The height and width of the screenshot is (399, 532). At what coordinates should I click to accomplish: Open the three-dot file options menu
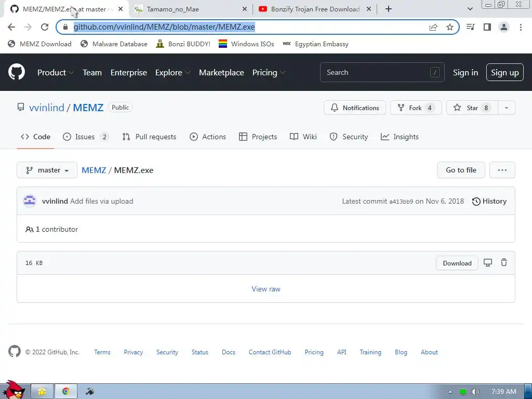click(502, 170)
